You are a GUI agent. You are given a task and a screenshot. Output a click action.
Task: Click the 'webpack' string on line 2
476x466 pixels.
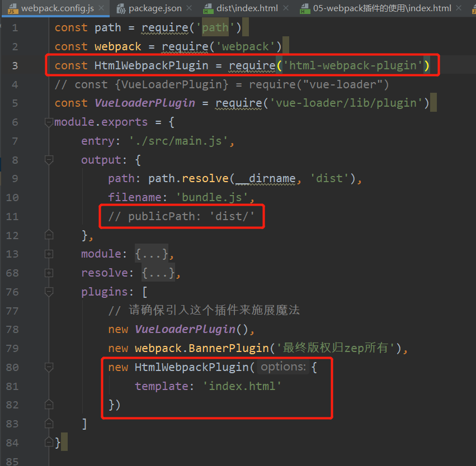246,47
